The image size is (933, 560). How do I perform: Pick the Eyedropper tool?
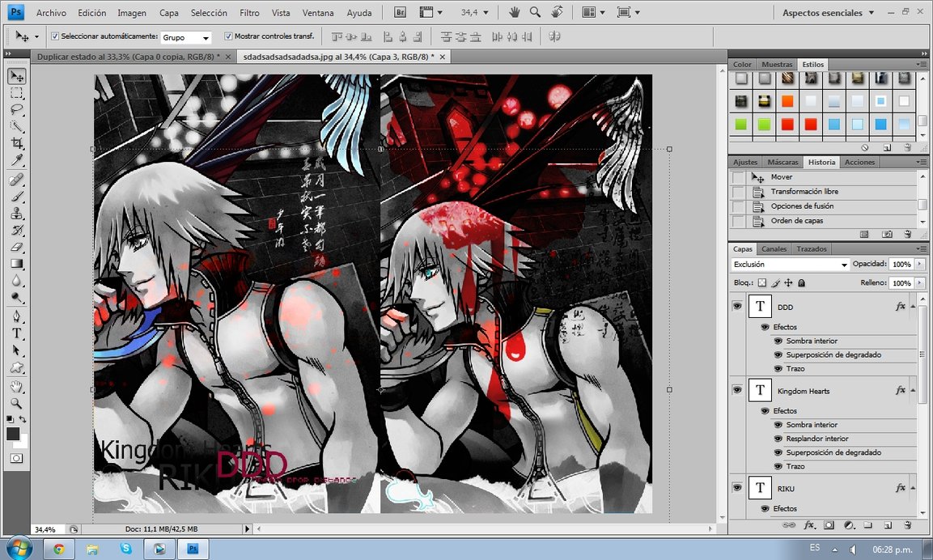coord(16,160)
